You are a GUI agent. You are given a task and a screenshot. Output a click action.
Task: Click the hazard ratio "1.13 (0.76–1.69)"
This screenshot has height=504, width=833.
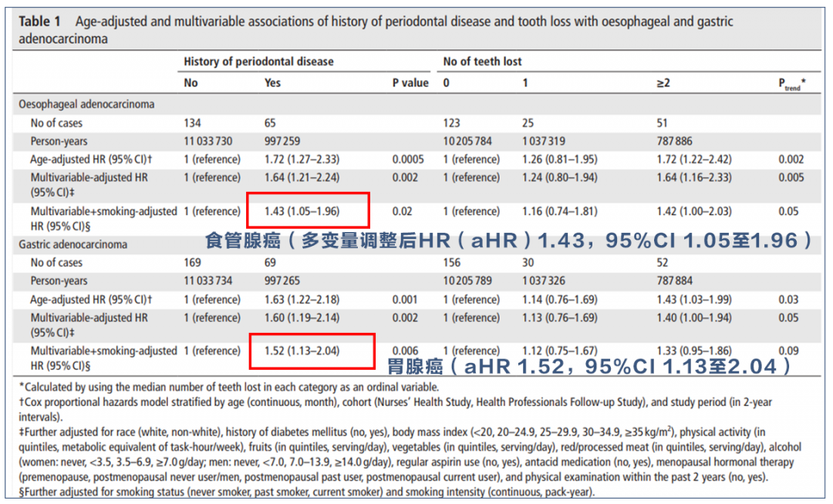point(559,318)
